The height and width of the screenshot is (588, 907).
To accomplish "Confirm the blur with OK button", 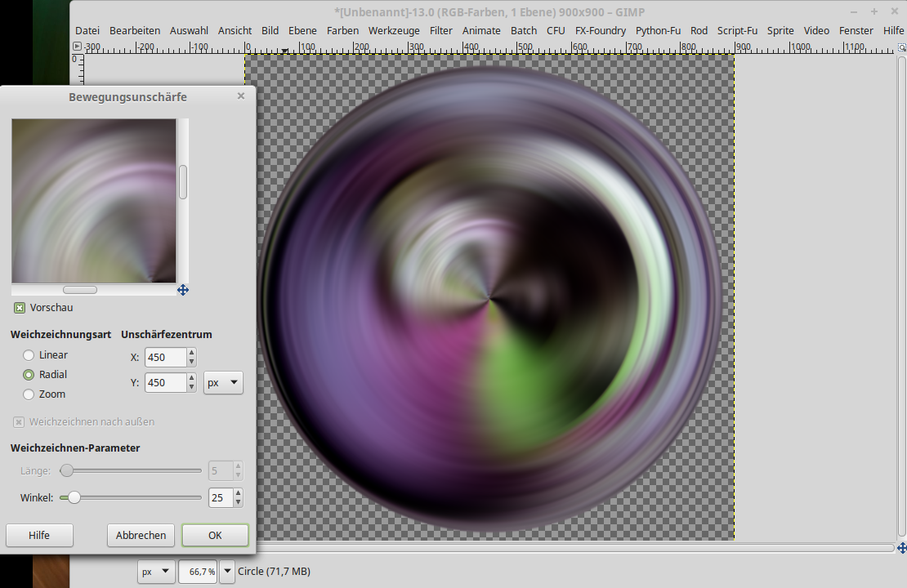I will (215, 536).
